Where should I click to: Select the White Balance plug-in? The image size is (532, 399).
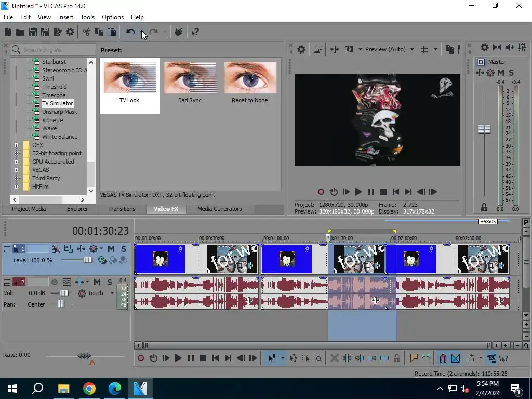click(59, 137)
